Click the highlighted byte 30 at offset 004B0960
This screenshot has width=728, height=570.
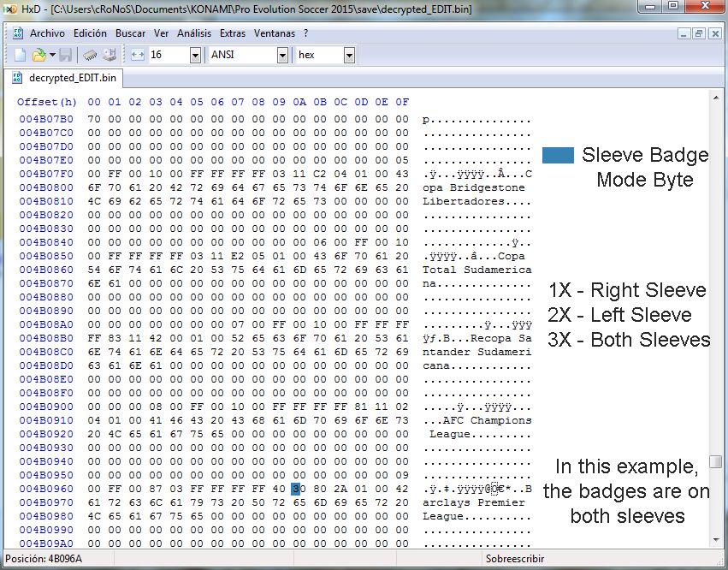pyautogui.click(x=297, y=490)
